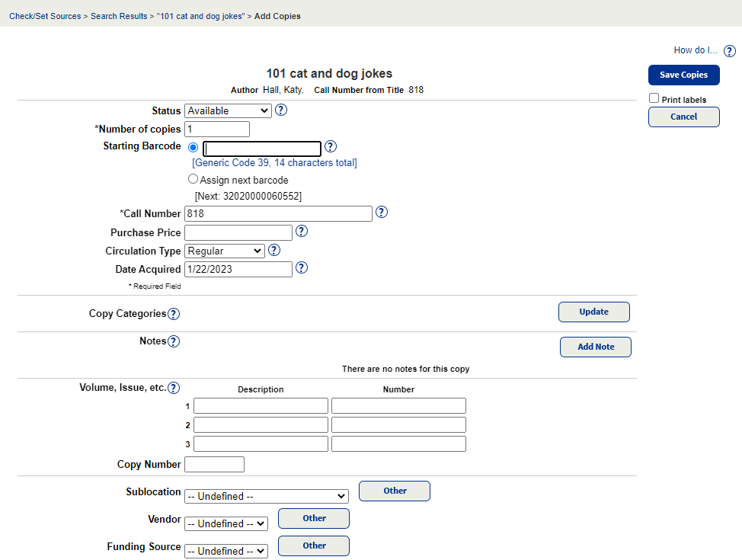
Task: Focus the Starting Barcode text field
Action: tap(262, 149)
